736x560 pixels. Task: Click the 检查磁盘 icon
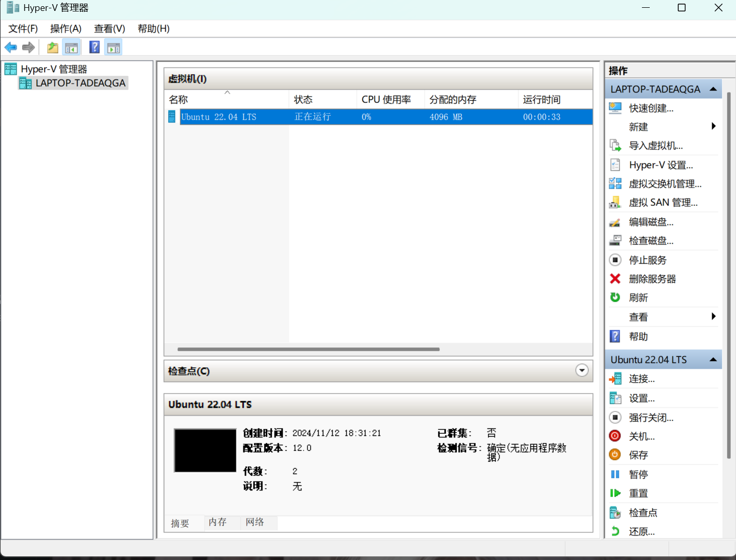[x=615, y=241]
